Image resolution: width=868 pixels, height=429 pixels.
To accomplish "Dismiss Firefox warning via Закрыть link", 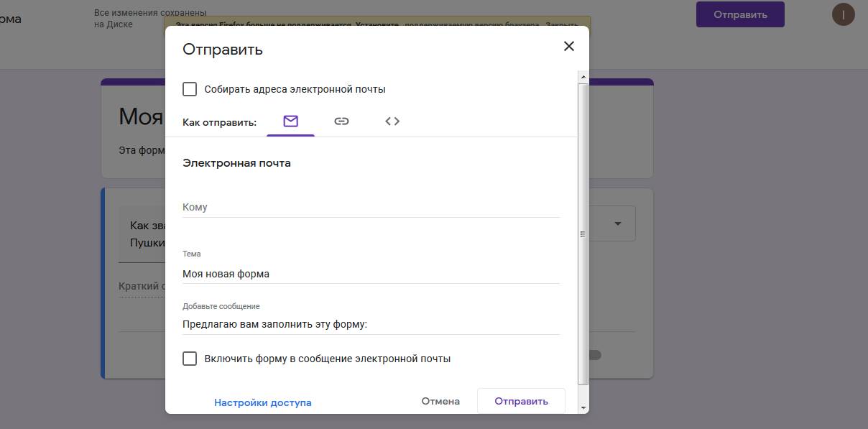I will point(562,24).
